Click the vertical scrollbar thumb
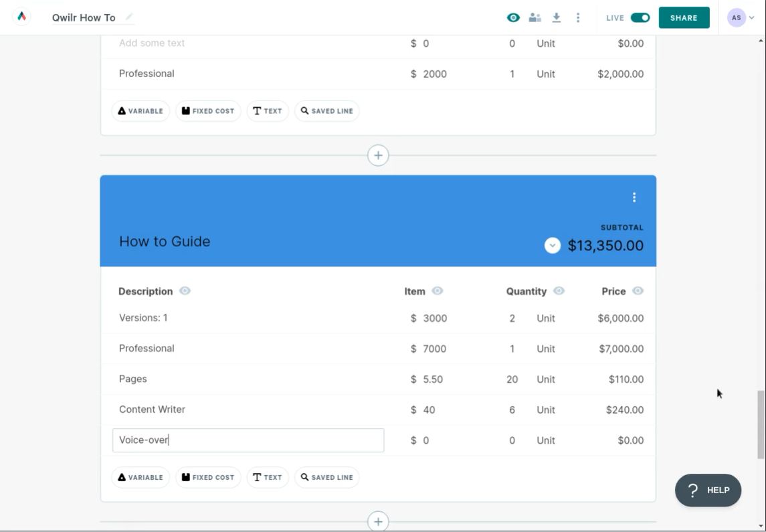Screen dimensions: 766x532 [x=761, y=424]
